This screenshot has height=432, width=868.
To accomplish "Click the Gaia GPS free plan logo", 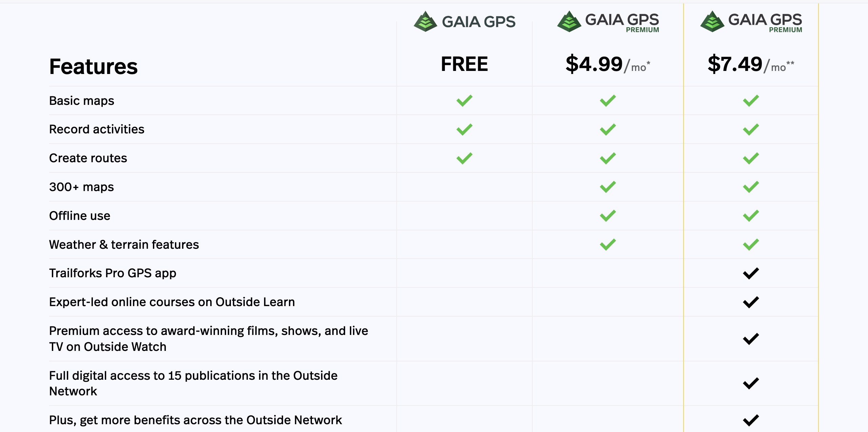I will pyautogui.click(x=464, y=21).
